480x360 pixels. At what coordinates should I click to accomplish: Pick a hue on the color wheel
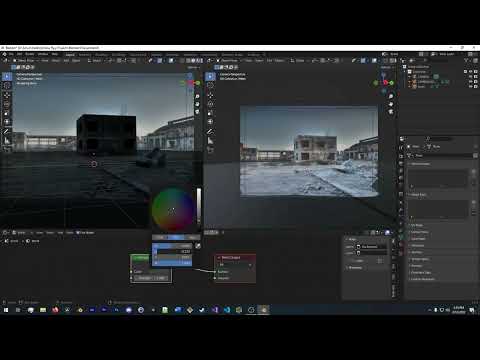click(x=172, y=210)
